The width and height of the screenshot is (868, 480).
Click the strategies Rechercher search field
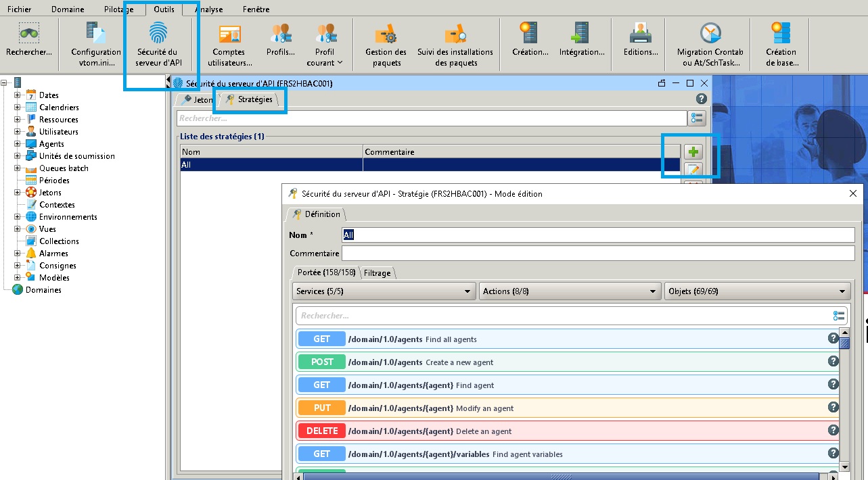pos(432,118)
